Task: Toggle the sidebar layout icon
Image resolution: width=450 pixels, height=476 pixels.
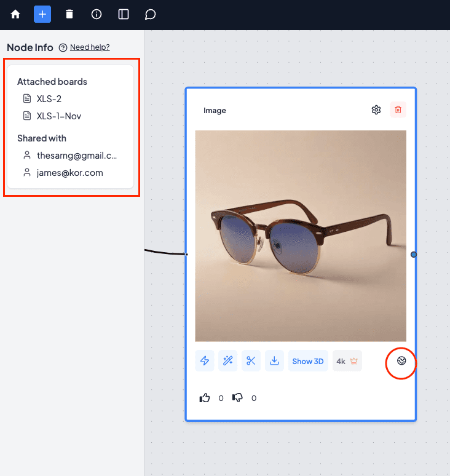Action: tap(124, 14)
